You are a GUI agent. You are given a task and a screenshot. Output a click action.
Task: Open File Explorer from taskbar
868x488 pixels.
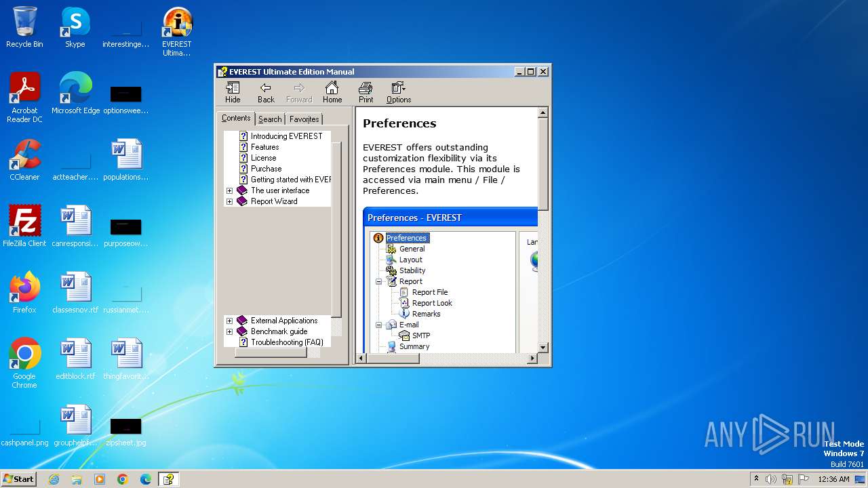click(x=77, y=479)
